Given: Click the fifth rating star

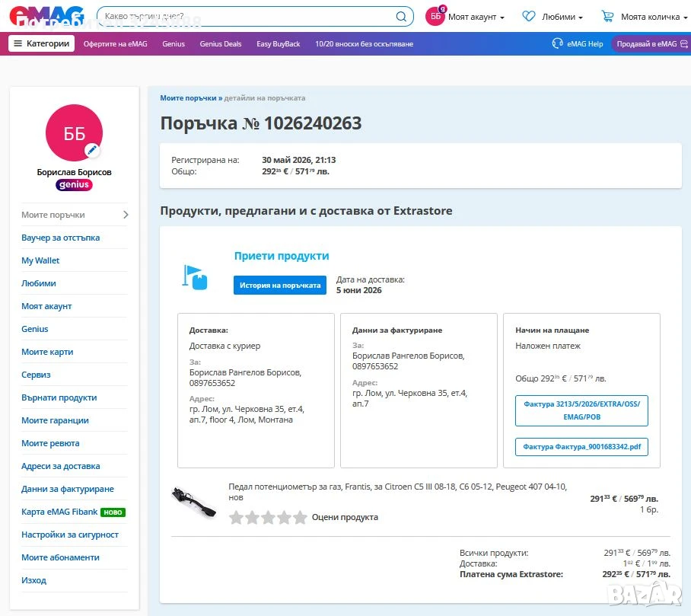Looking at the screenshot, I should (x=300, y=517).
